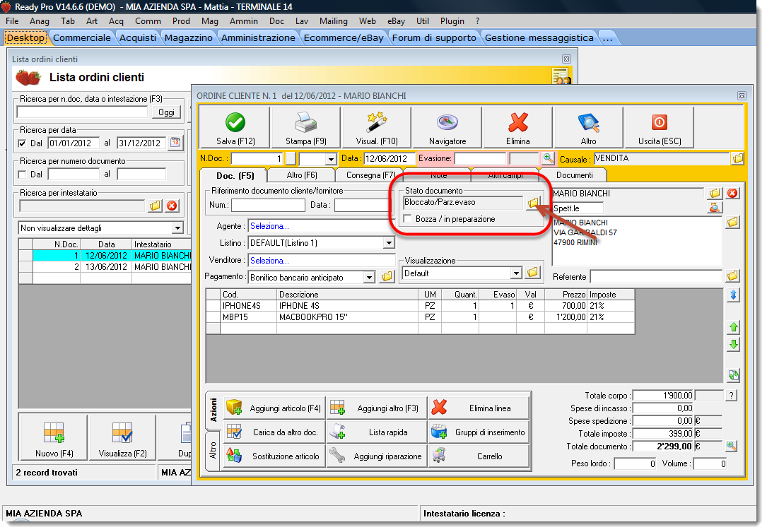Click the Stampa (F9) printer icon
This screenshot has height=532, width=767.
tap(305, 123)
